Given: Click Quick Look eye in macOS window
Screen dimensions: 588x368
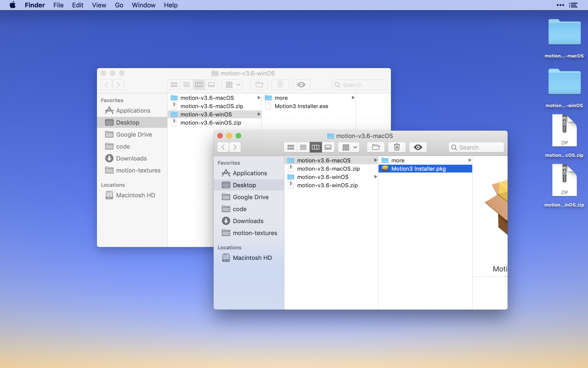Looking at the screenshot, I should tap(418, 147).
